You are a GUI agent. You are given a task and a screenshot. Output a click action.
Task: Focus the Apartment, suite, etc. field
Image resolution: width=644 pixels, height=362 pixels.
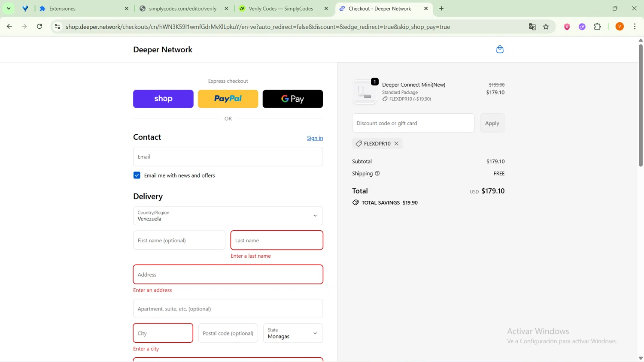pos(228,309)
